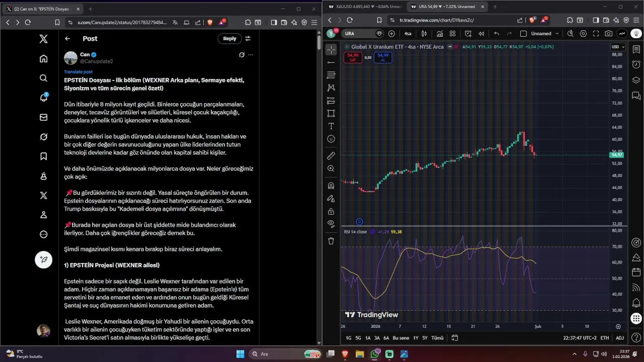Toggle lock all drawing tools
Image resolution: width=644 pixels, height=362 pixels.
point(331,211)
